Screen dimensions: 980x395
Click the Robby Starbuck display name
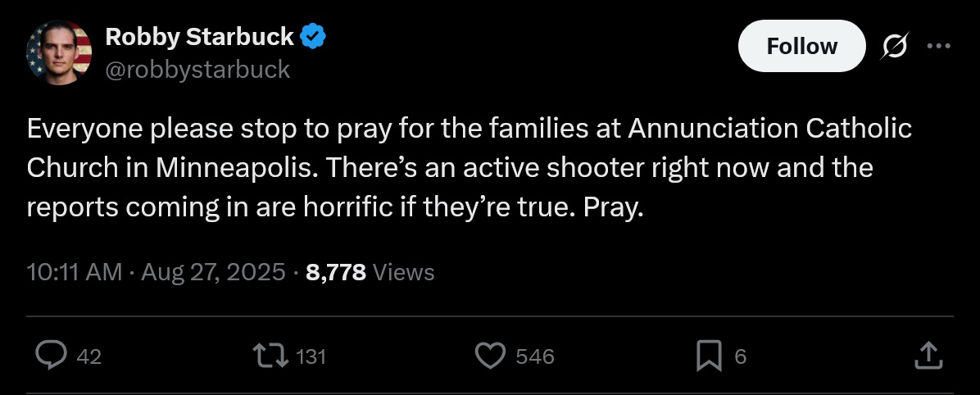click(199, 37)
